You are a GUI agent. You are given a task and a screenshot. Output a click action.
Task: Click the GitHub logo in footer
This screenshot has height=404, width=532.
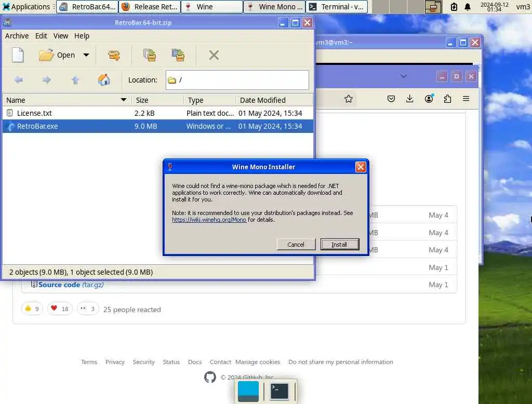[x=210, y=377]
